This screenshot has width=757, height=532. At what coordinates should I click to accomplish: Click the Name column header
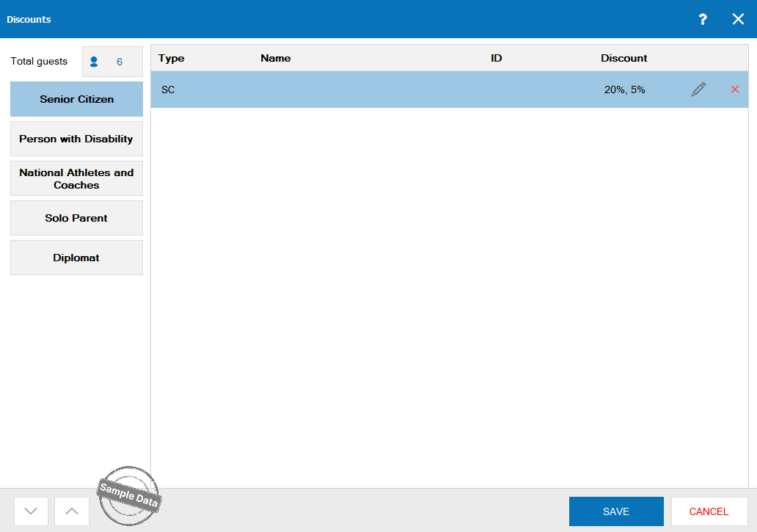pos(276,58)
